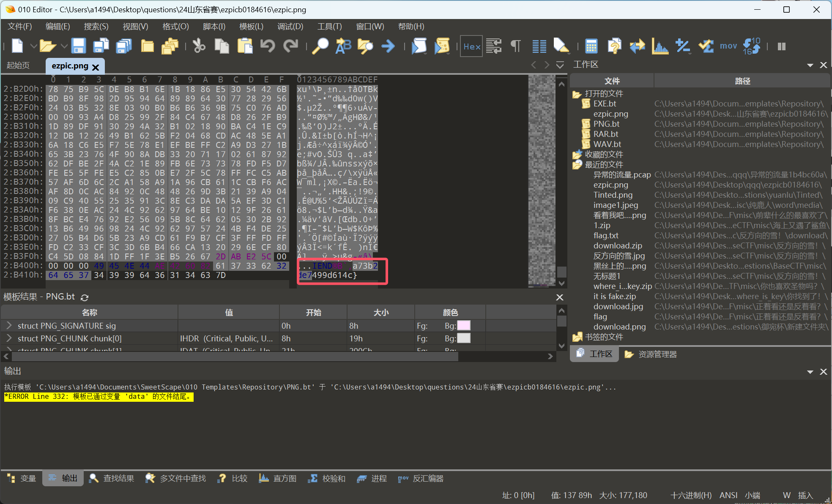This screenshot has height=504, width=832.
Task: Open the 搜索(S) menu
Action: (96, 27)
